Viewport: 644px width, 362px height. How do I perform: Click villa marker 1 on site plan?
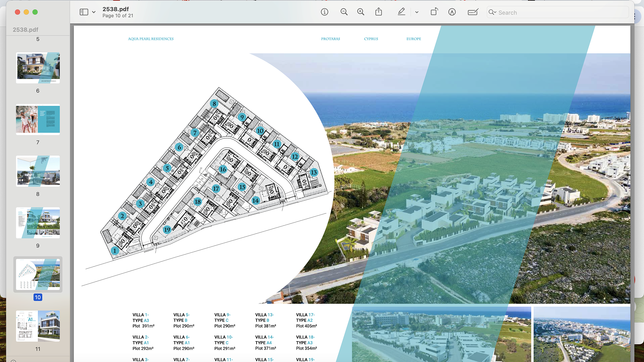pyautogui.click(x=115, y=250)
